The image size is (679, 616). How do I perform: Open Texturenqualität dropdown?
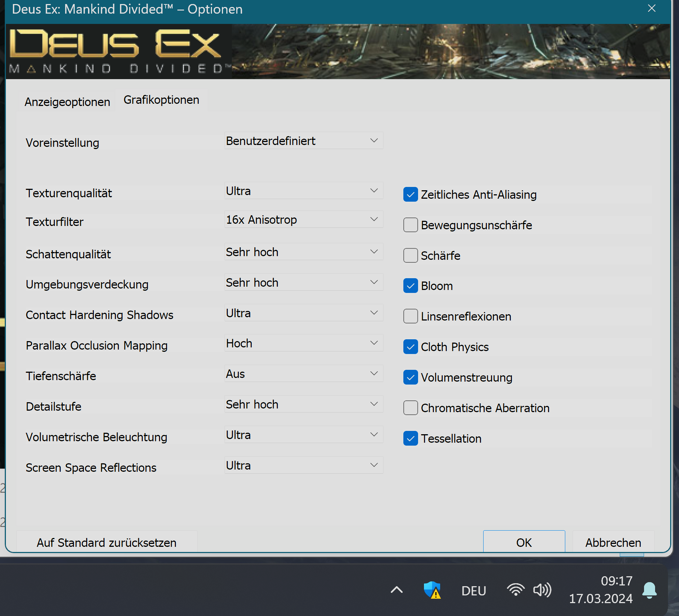coord(304,191)
